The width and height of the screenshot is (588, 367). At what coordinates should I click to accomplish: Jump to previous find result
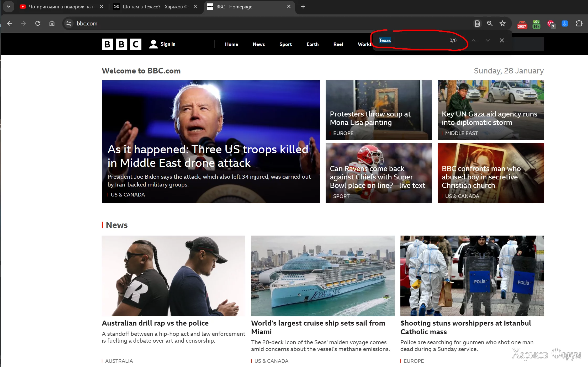pyautogui.click(x=474, y=40)
